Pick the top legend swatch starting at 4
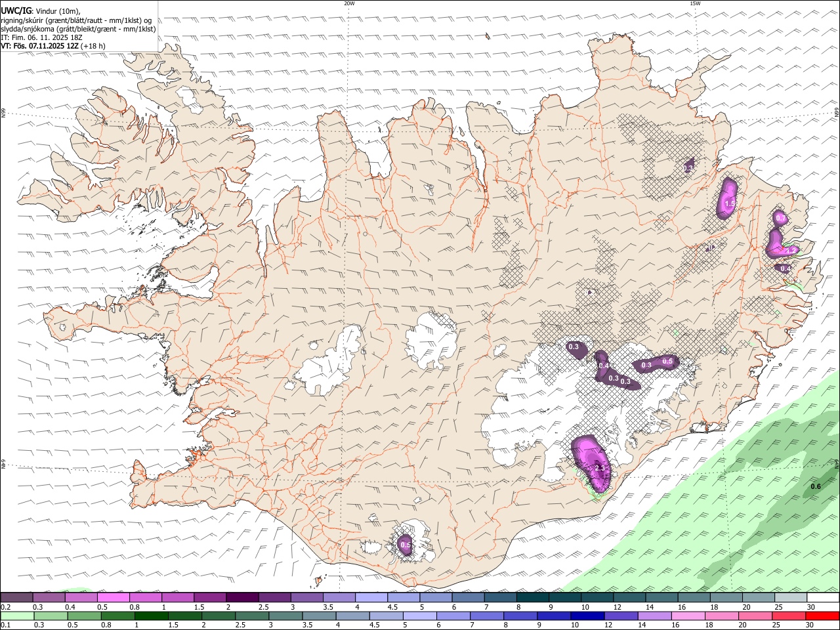 point(371,597)
